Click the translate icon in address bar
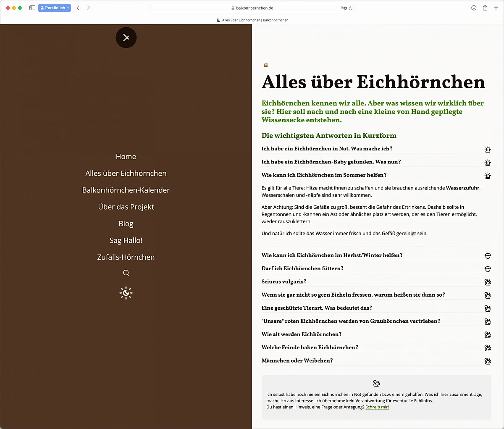 (344, 8)
